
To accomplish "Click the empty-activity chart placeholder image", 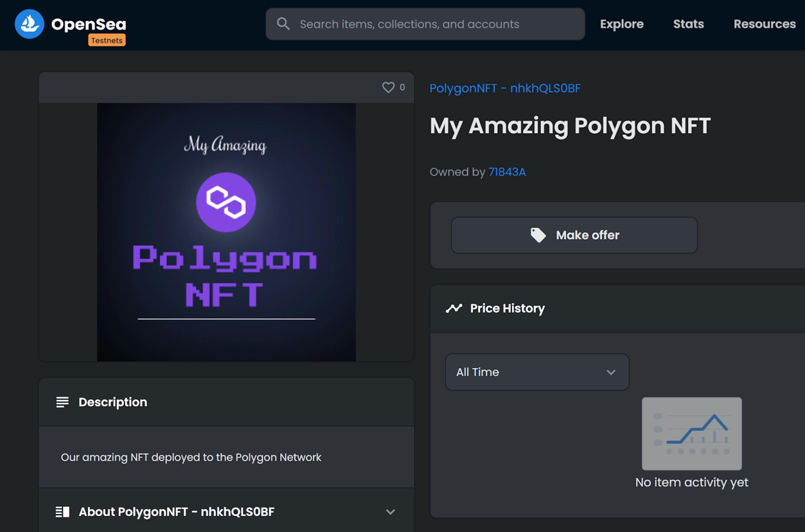I will tap(692, 434).
